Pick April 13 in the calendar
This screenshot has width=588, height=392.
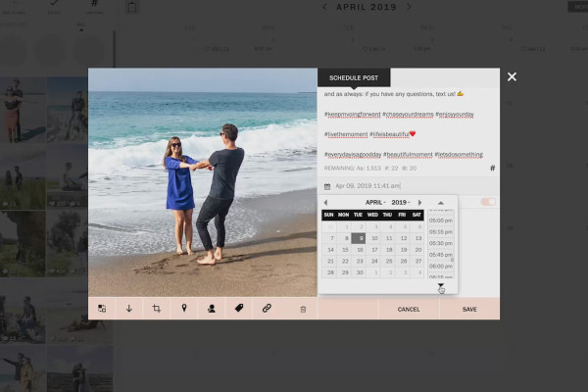click(x=418, y=238)
